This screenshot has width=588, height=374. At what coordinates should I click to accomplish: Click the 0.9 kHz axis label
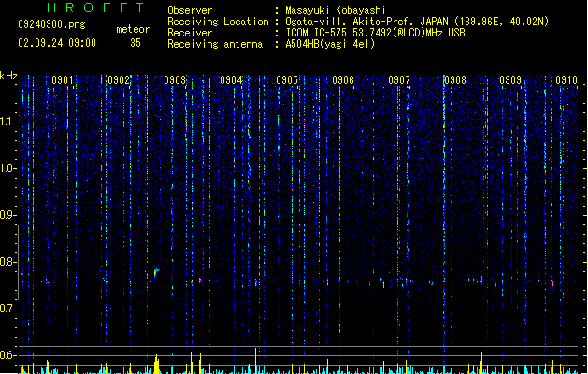[x=7, y=215]
